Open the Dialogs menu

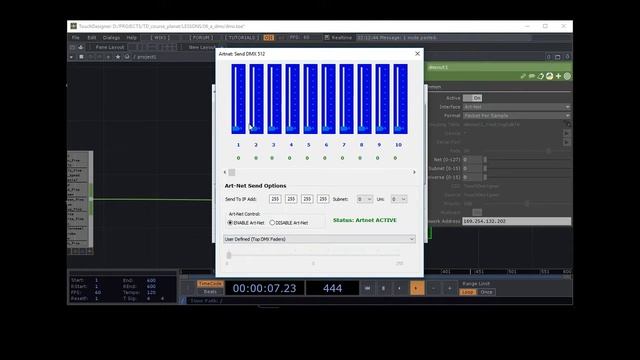coord(111,38)
